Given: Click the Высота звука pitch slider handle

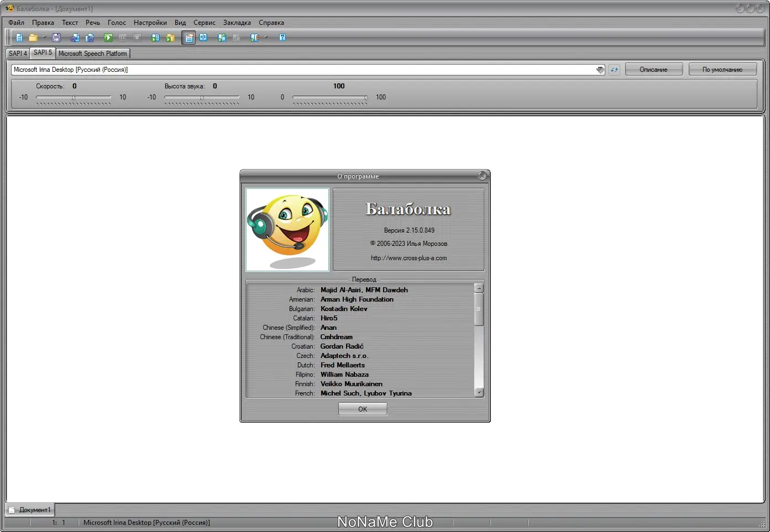Looking at the screenshot, I should click(202, 98).
